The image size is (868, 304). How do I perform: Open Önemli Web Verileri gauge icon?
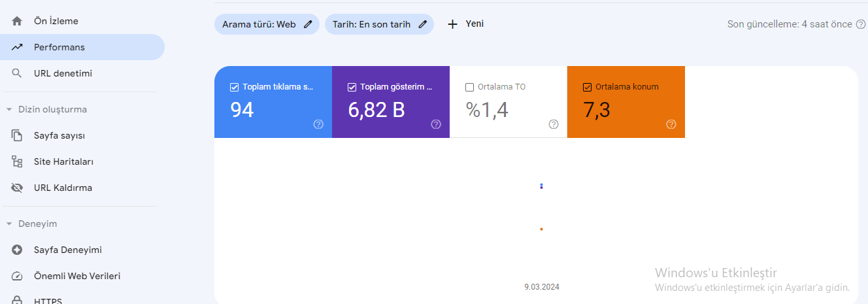pos(17,276)
